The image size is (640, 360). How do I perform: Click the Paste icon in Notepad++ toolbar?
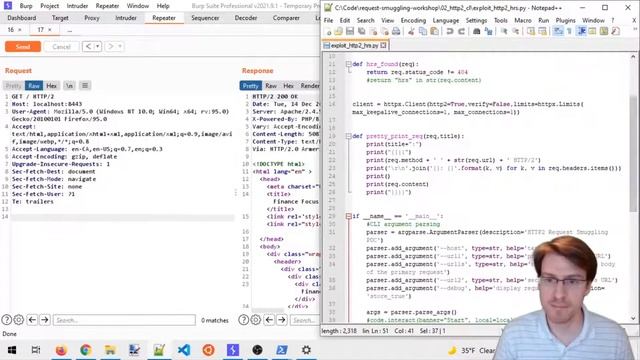coord(434,31)
